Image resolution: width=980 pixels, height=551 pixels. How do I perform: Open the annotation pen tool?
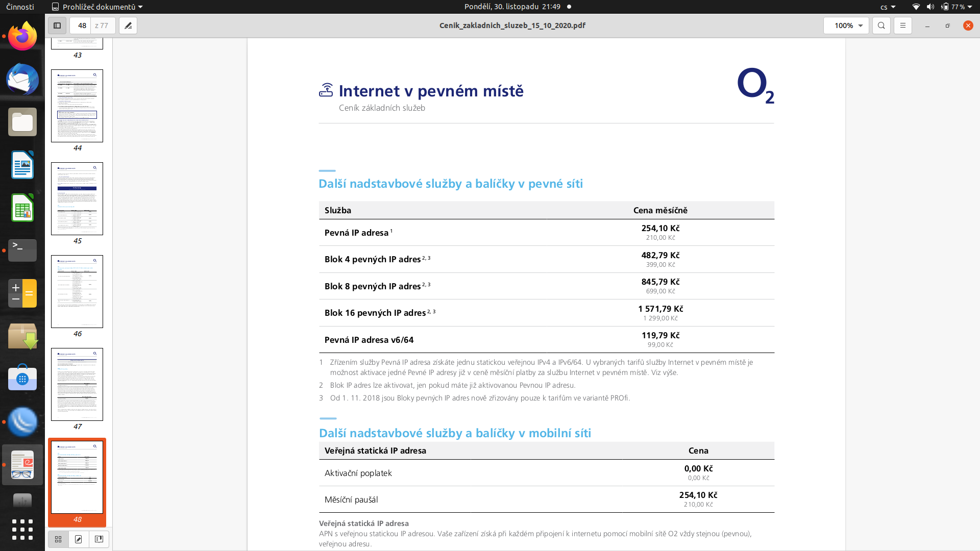(x=128, y=26)
